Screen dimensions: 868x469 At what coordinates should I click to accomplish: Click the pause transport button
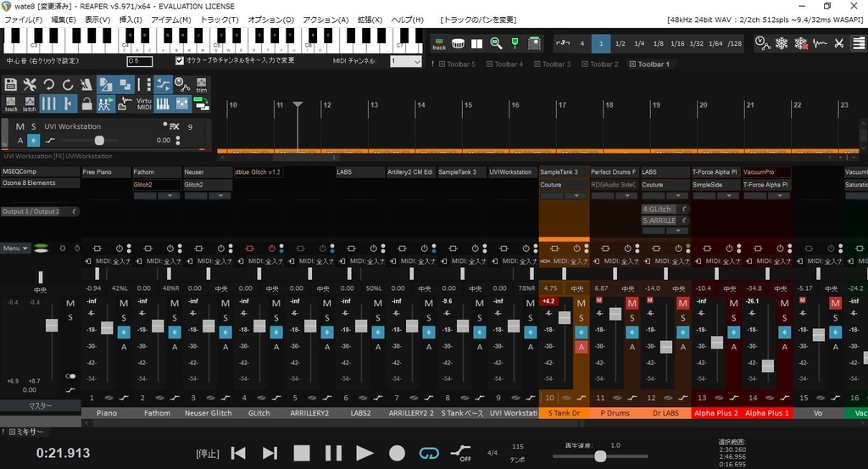(333, 453)
